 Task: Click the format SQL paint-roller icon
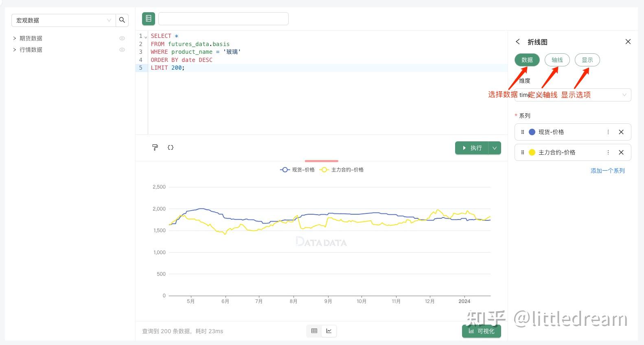click(x=155, y=147)
